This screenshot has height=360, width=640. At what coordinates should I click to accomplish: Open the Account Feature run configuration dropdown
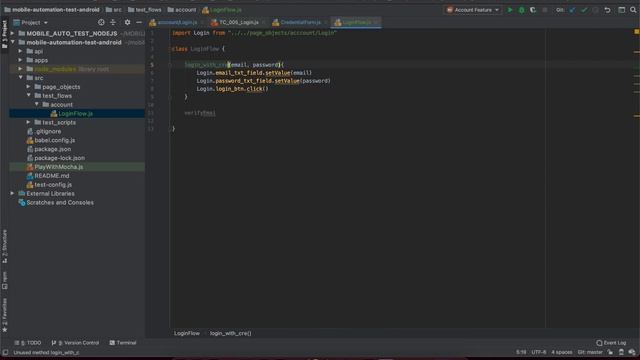473,10
